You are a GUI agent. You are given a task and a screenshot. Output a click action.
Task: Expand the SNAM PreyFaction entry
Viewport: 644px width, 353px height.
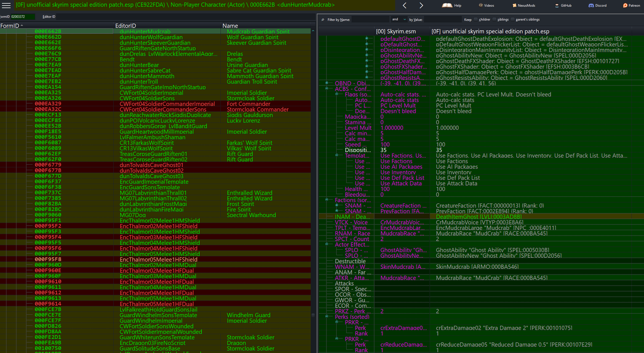pos(337,211)
